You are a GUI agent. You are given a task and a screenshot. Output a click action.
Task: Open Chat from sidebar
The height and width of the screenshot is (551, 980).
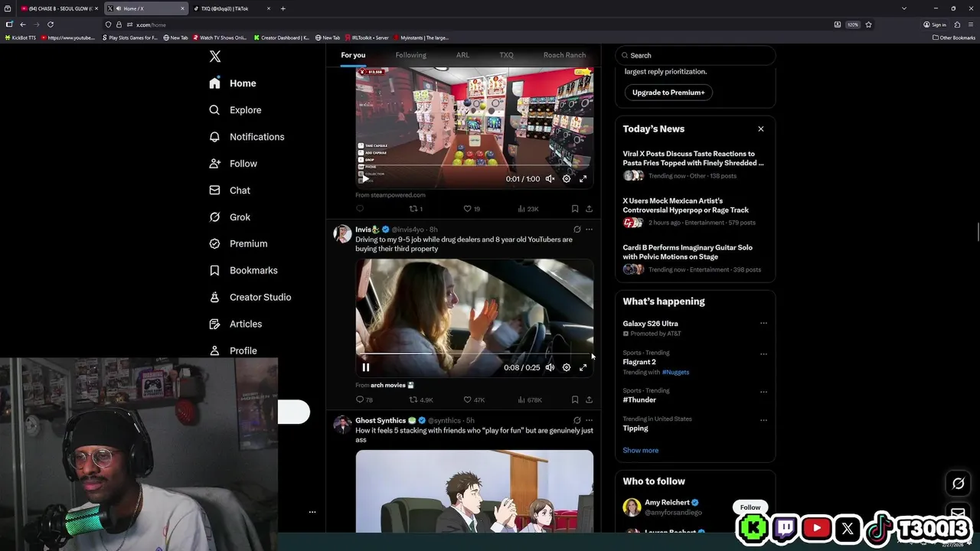(x=230, y=191)
